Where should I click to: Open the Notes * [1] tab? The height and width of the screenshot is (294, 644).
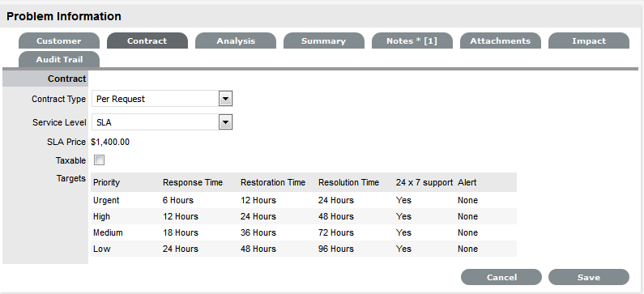[412, 41]
